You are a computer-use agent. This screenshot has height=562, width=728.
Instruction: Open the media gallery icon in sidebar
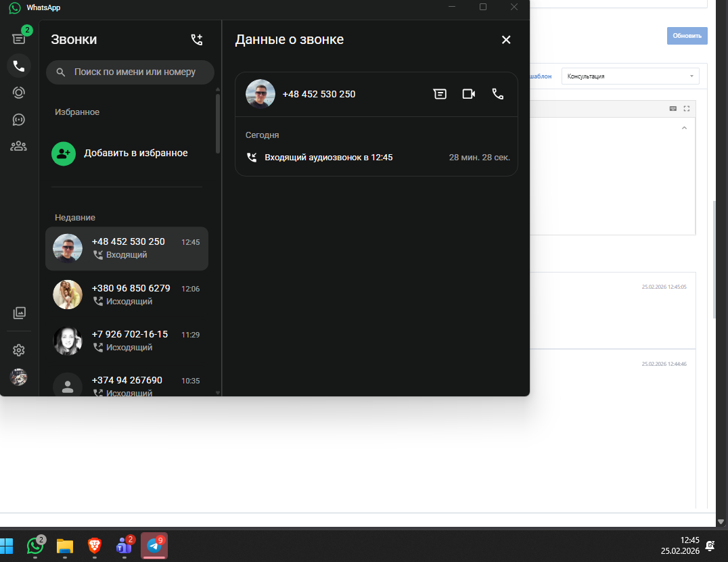(x=19, y=313)
